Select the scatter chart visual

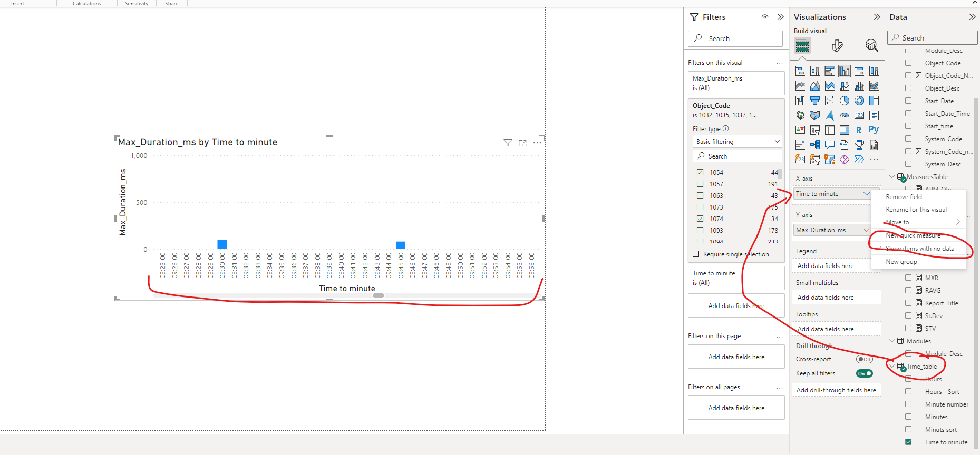830,101
